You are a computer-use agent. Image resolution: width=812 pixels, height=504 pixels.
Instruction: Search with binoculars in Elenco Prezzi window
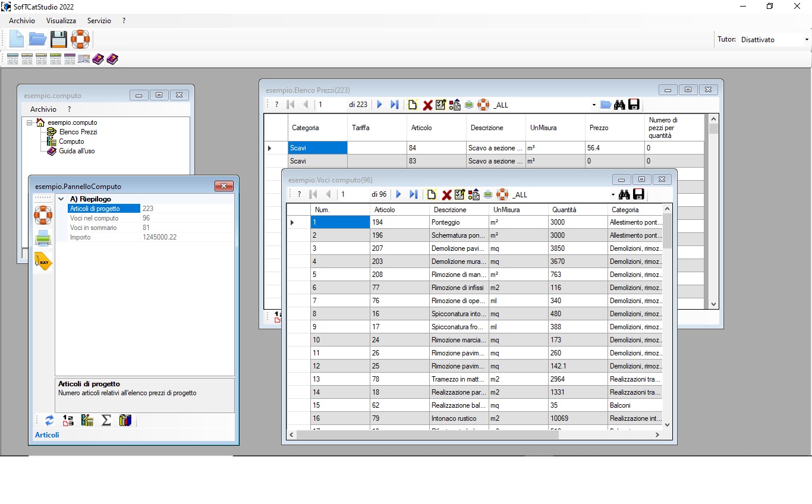point(619,105)
